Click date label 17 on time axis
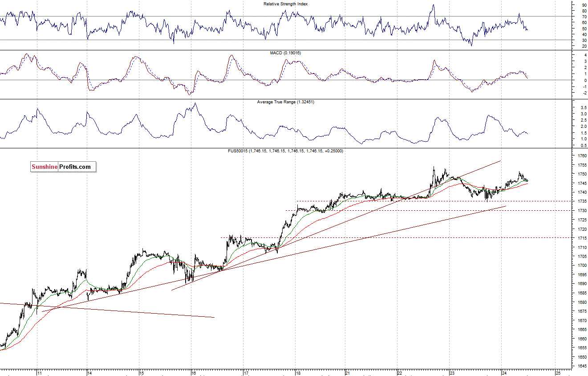The height and width of the screenshot is (376, 588). tap(246, 373)
